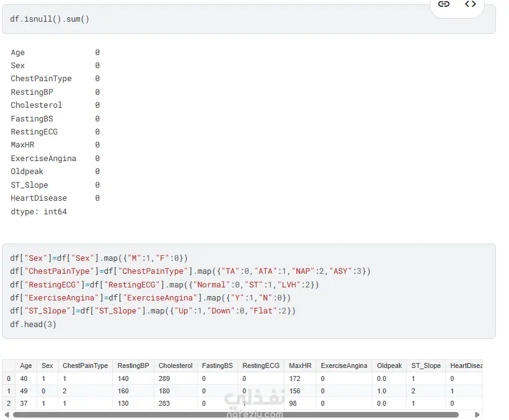Click the FastingBS column header
This screenshot has width=509, height=420.
[217, 365]
